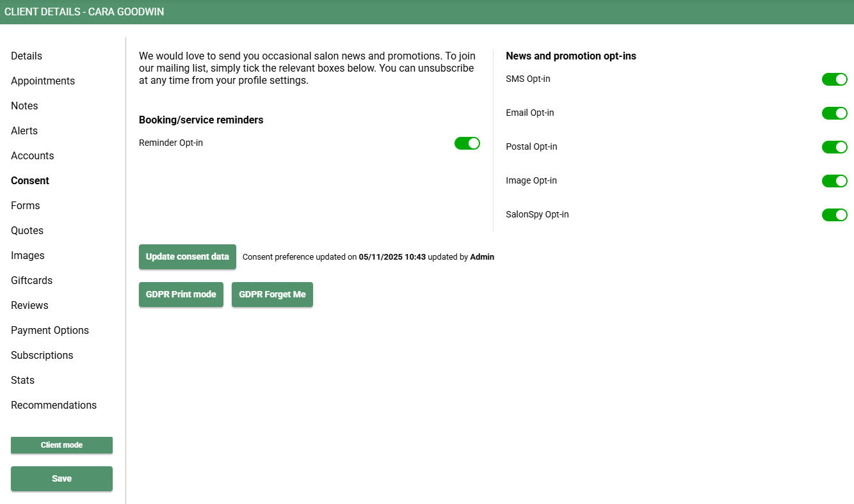
Task: Turn off Email Opt-in switch
Action: tap(834, 113)
